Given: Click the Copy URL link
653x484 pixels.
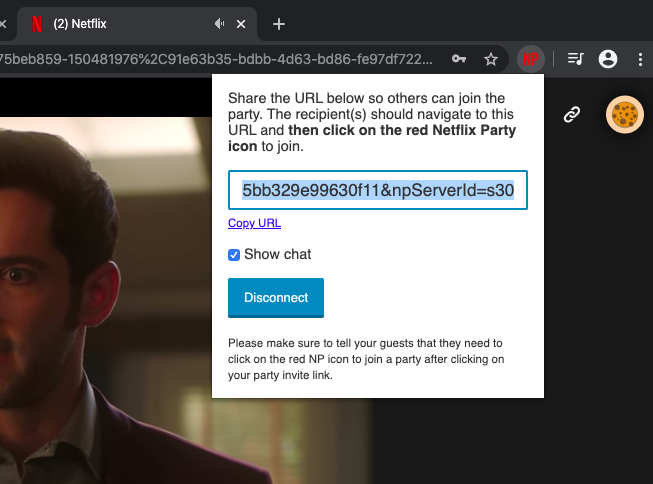Looking at the screenshot, I should pos(254,223).
